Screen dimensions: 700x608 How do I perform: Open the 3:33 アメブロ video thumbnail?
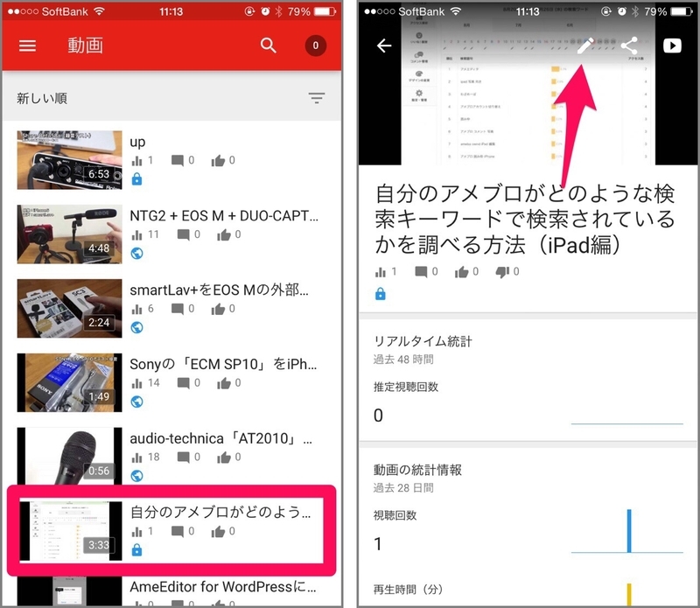[71, 531]
